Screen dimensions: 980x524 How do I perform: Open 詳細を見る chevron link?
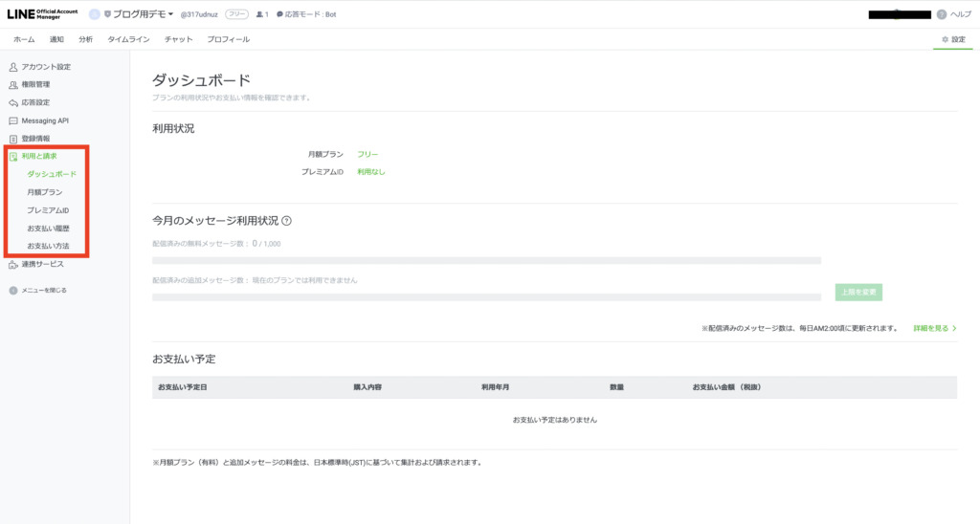(934, 328)
